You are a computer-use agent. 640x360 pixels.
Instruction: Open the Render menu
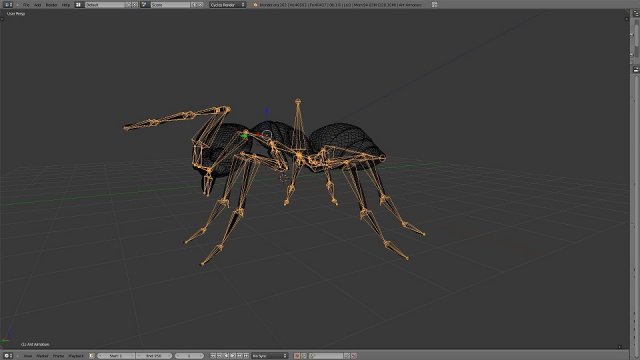point(51,5)
